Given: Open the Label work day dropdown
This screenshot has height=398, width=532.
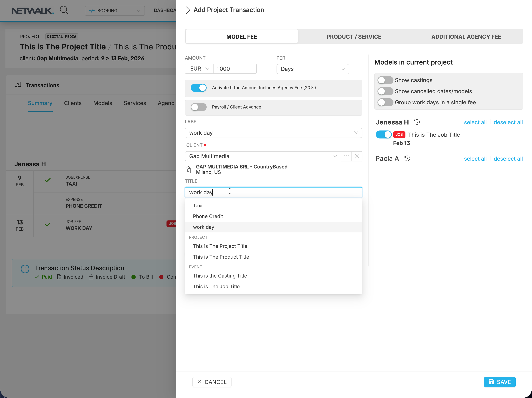Looking at the screenshot, I should tap(273, 133).
